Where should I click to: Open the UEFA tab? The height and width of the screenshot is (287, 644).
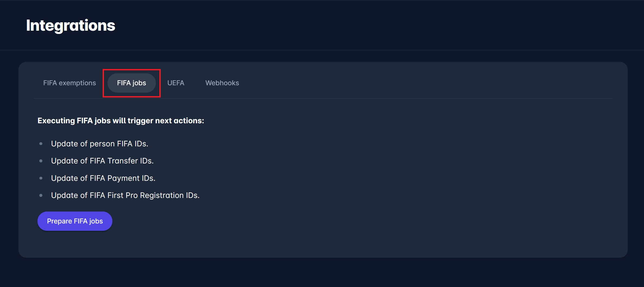[176, 83]
